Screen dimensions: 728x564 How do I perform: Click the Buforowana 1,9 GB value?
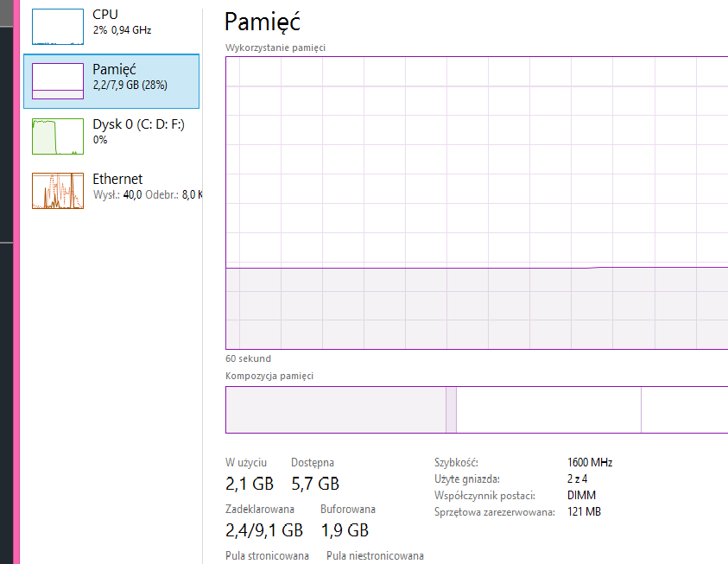(345, 530)
